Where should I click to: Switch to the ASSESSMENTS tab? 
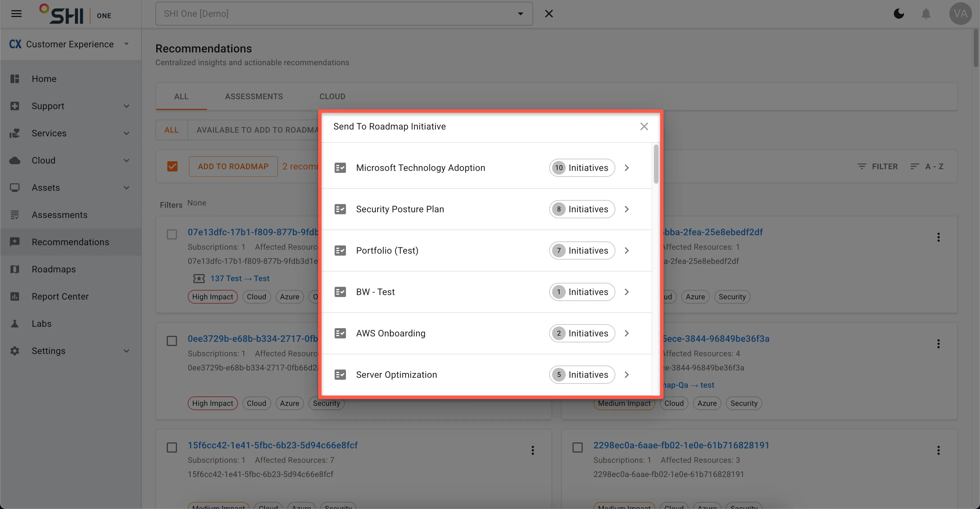click(x=254, y=97)
